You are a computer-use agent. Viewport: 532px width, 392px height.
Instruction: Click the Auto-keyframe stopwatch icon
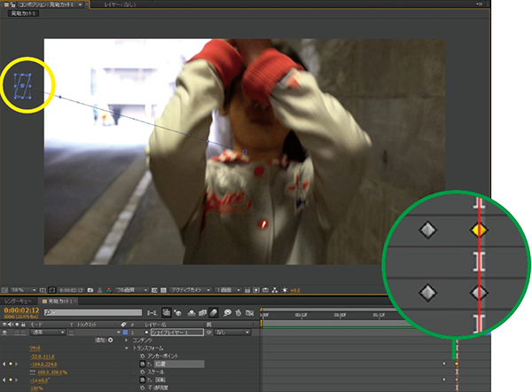[x=239, y=312]
